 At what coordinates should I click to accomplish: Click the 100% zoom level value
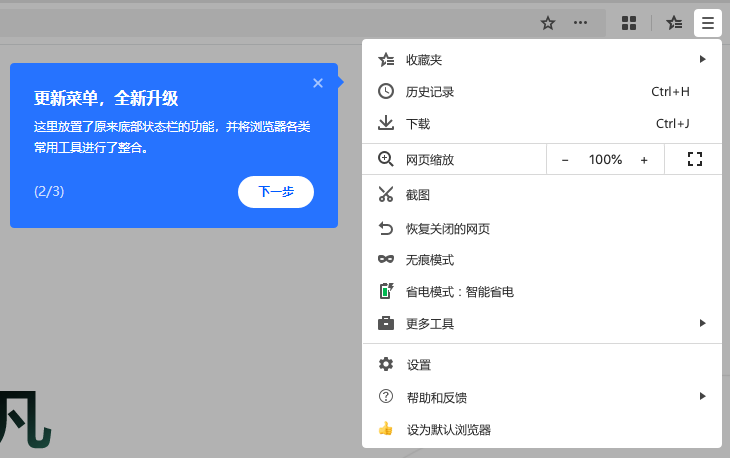(x=605, y=160)
